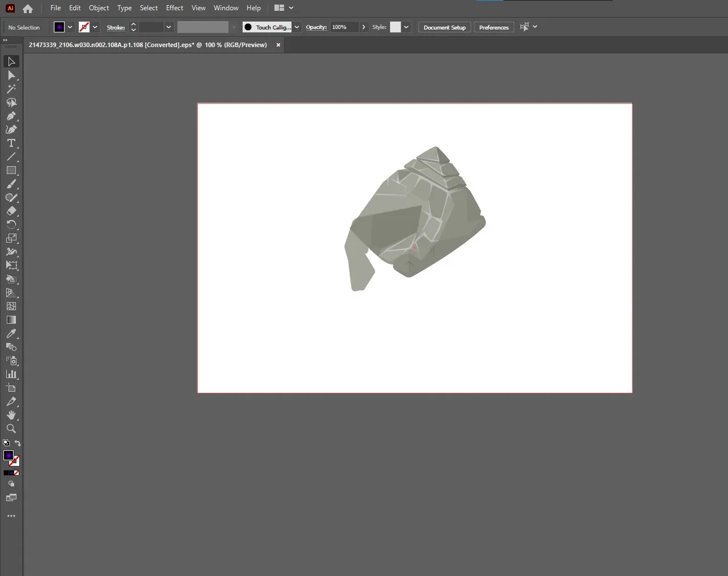Select the Column Graph tool

tap(11, 374)
